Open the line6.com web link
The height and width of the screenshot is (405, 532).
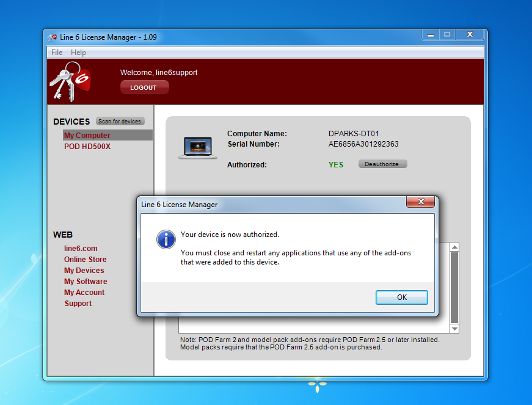pyautogui.click(x=81, y=249)
